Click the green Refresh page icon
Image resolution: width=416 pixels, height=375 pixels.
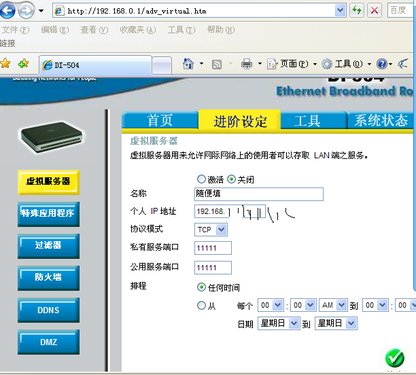(356, 11)
